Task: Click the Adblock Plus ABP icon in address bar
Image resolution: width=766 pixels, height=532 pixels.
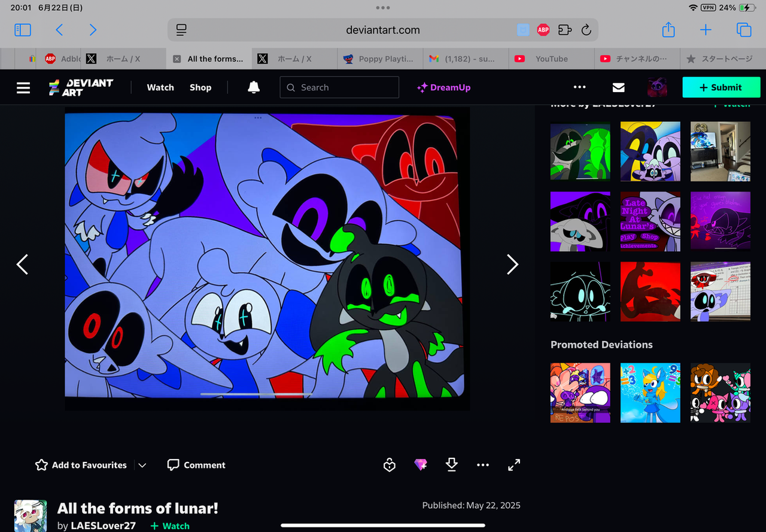Action: (x=543, y=30)
